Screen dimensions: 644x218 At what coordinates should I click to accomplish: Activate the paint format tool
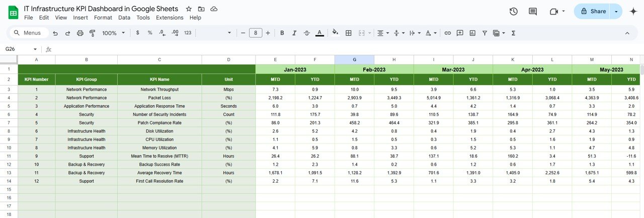[92, 33]
